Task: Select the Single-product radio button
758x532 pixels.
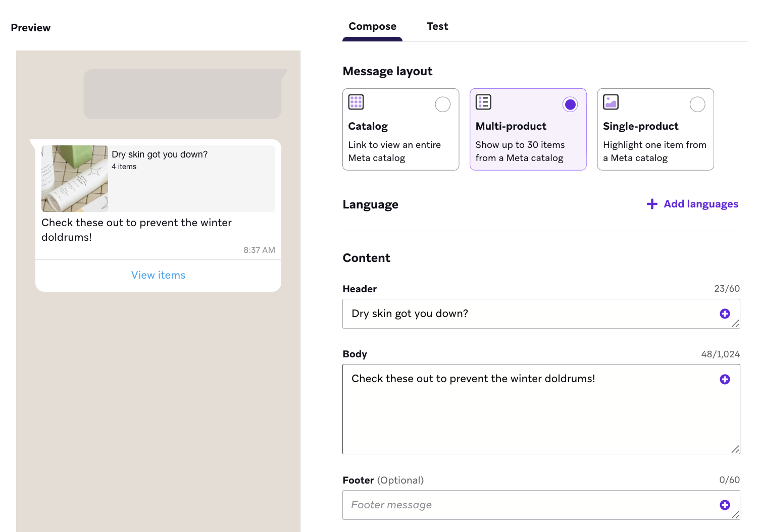Action: click(697, 104)
